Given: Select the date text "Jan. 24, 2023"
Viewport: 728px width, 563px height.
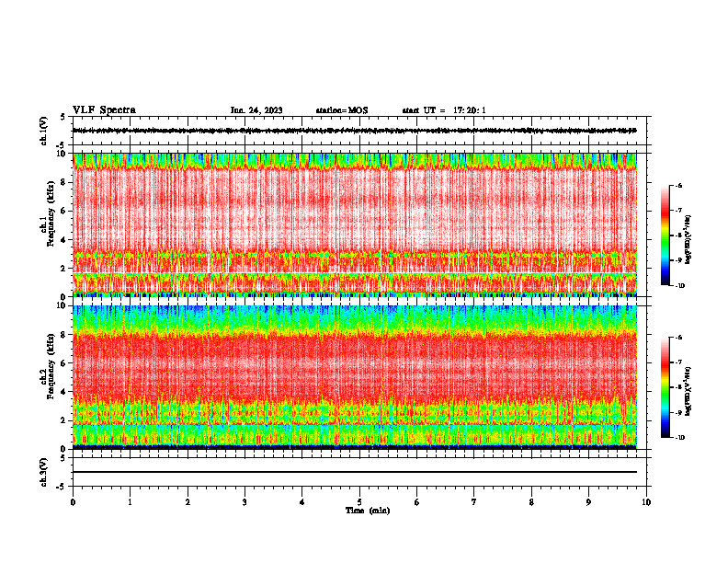Looking at the screenshot, I should tap(256, 110).
